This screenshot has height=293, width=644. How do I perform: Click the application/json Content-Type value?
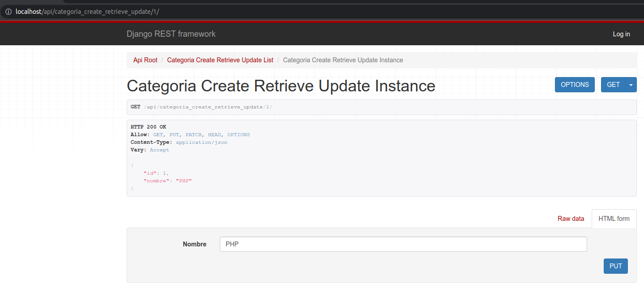(201, 142)
